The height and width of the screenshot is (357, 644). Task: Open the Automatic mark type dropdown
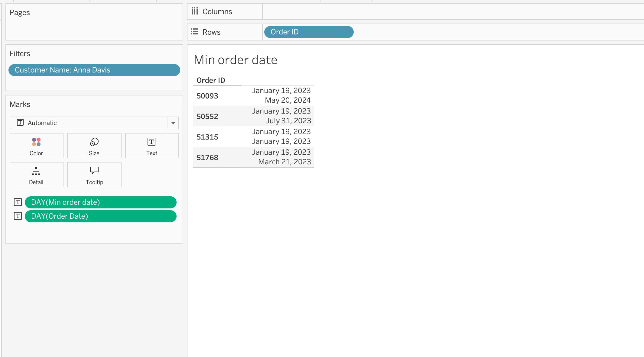click(x=89, y=123)
